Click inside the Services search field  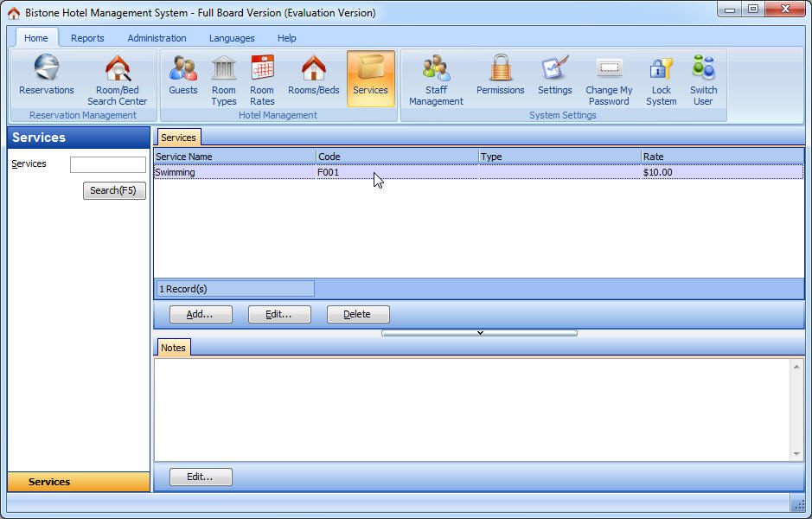click(x=108, y=163)
